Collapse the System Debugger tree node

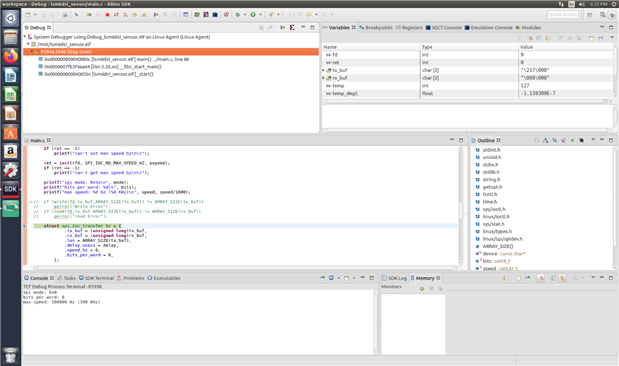tap(25, 37)
